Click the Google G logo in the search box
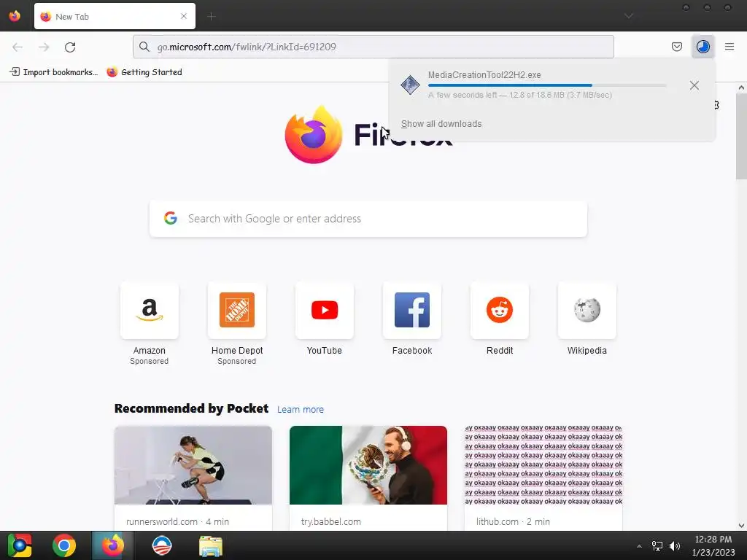 pyautogui.click(x=171, y=218)
